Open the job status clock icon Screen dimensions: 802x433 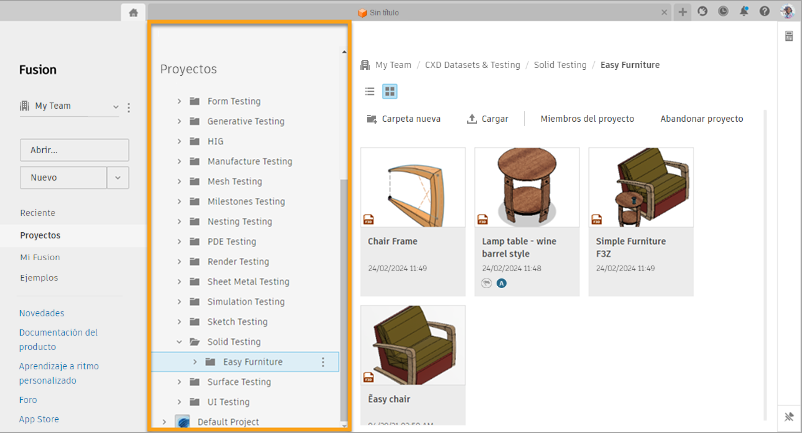(x=723, y=11)
